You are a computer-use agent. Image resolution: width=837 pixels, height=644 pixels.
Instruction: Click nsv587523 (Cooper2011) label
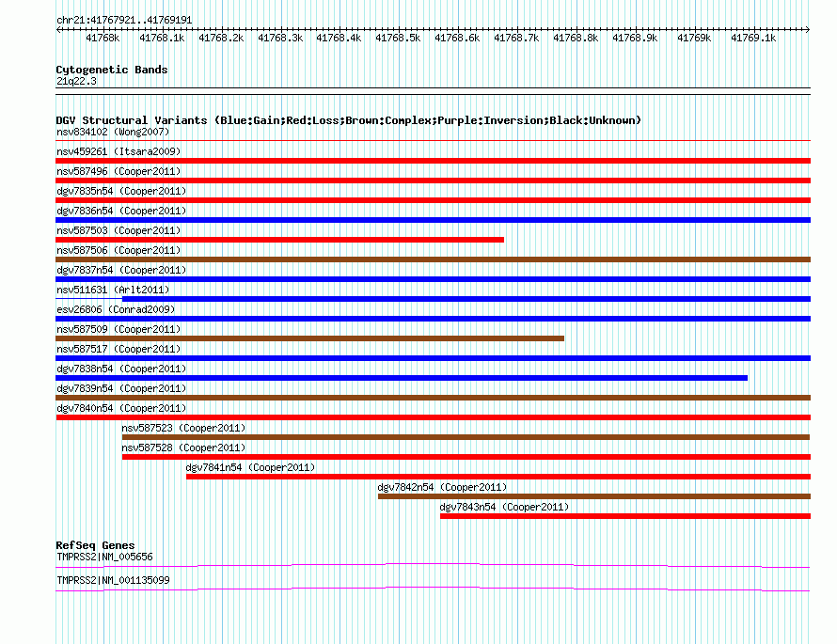[183, 428]
